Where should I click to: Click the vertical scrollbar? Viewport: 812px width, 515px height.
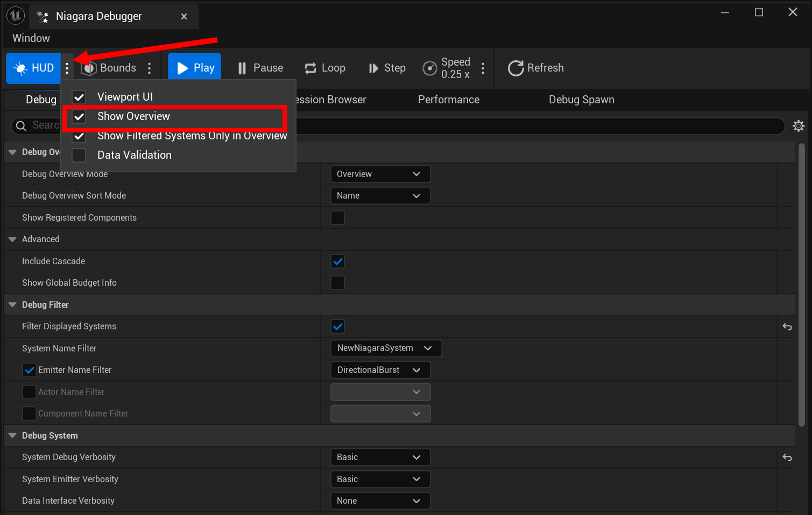coord(802,285)
